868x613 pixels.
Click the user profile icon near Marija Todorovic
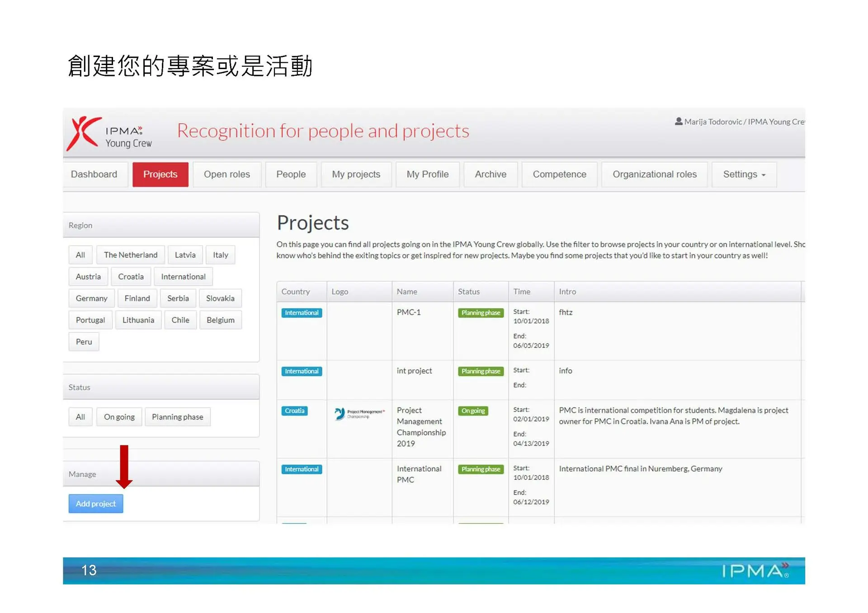(678, 122)
